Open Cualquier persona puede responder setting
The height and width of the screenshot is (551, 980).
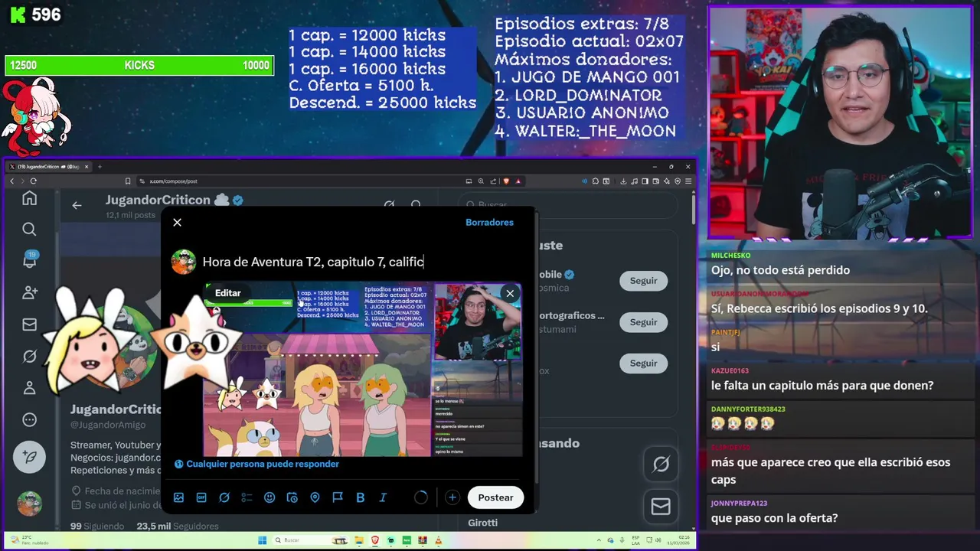[256, 464]
